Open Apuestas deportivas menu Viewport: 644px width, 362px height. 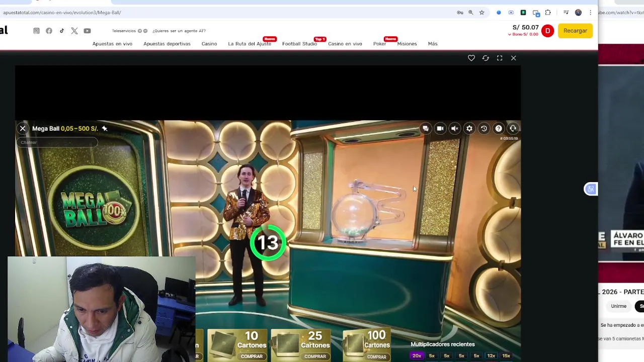(x=167, y=44)
